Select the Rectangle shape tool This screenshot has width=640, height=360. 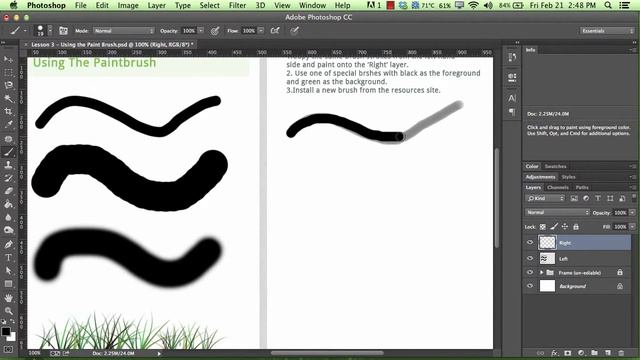tap(8, 284)
